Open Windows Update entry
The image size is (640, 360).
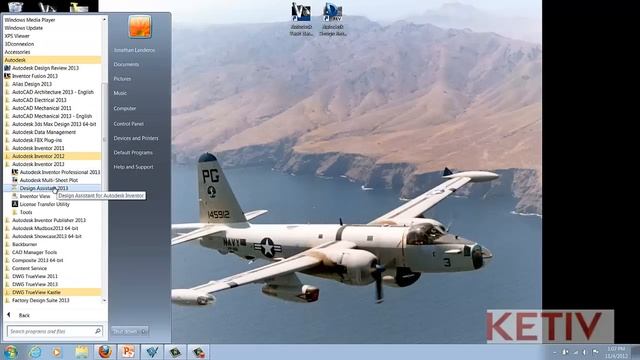[x=23, y=28]
